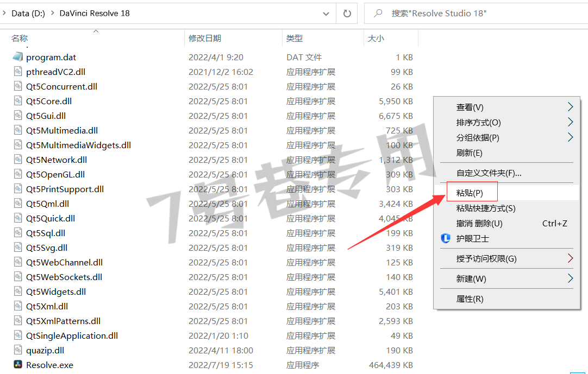Select the Qt5PrintSupport.dll file name

coord(65,189)
